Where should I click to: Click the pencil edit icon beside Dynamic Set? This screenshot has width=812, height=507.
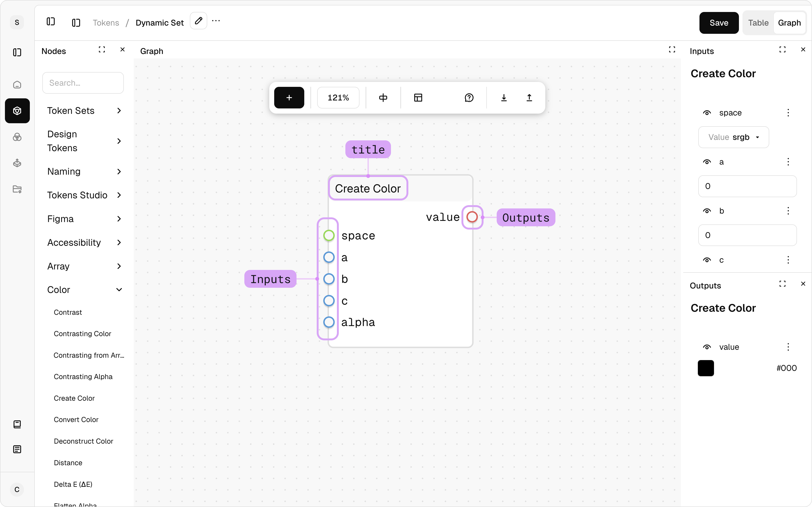click(x=198, y=21)
